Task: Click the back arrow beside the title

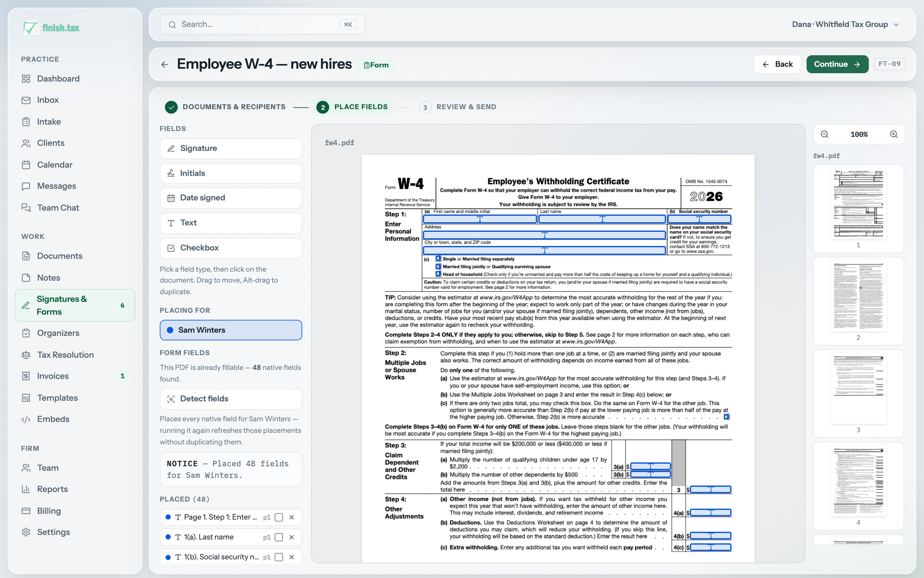Action: [165, 65]
